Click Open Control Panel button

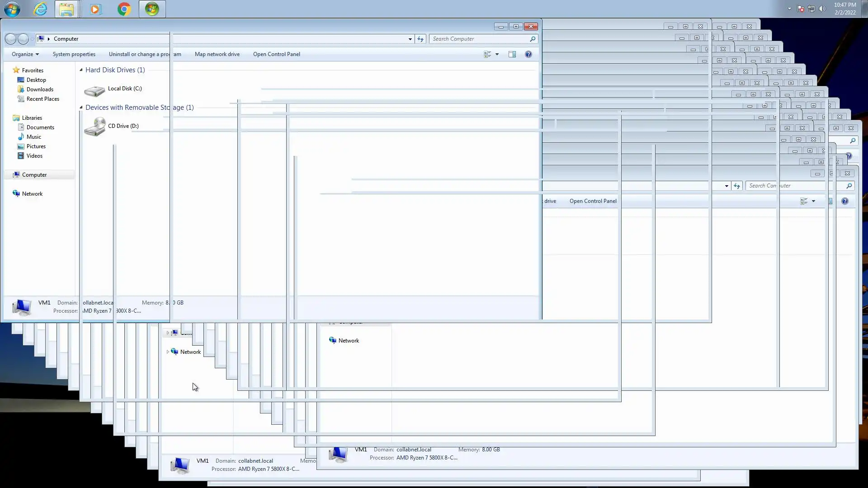[x=276, y=54]
